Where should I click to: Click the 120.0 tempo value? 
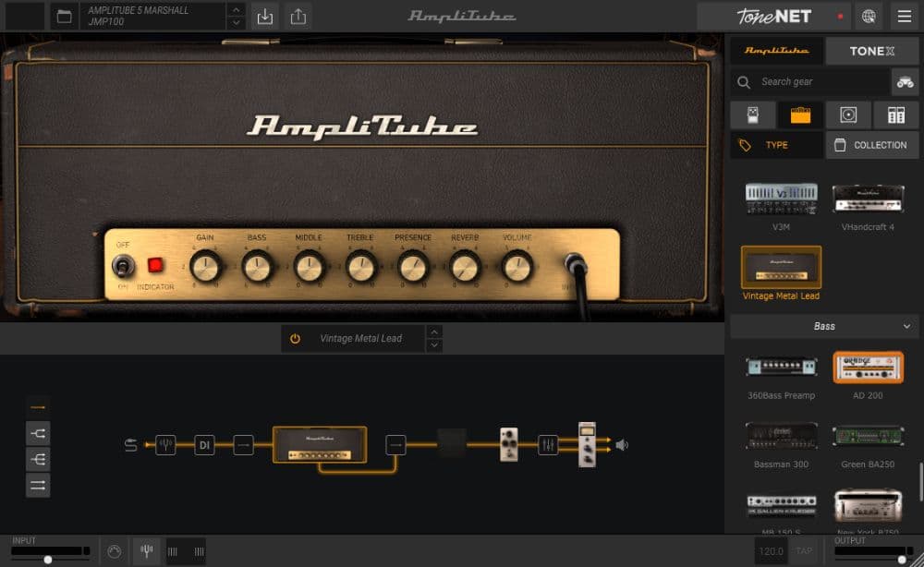(x=771, y=551)
